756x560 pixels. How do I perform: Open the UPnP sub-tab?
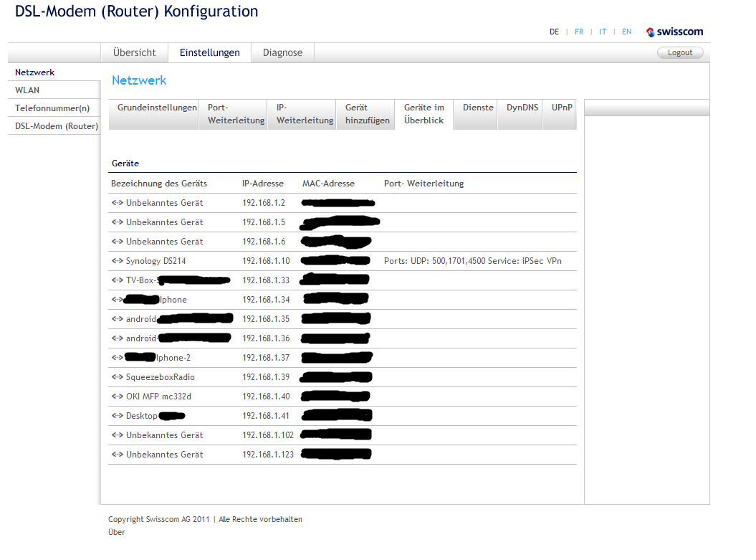click(x=561, y=108)
